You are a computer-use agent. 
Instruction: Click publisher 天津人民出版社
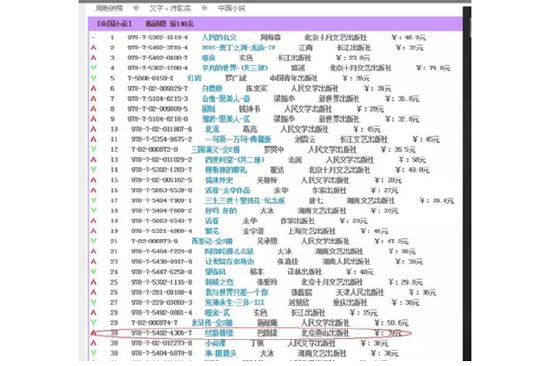pos(360,292)
